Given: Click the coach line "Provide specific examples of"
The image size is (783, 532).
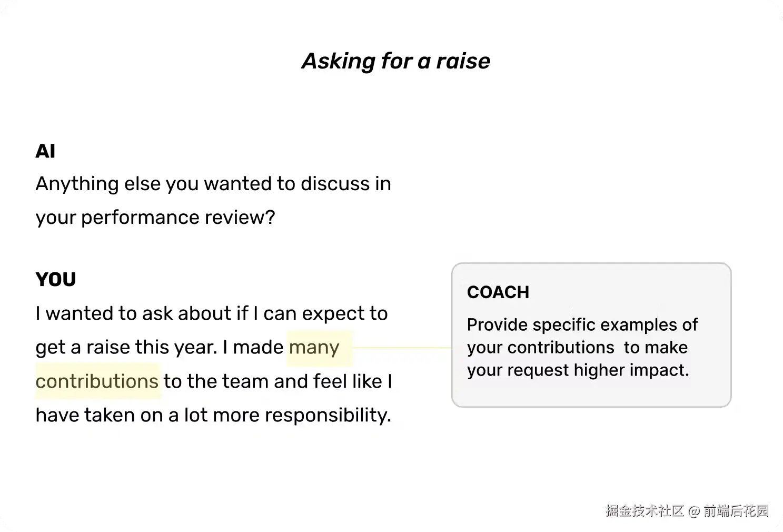Looking at the screenshot, I should 582,325.
